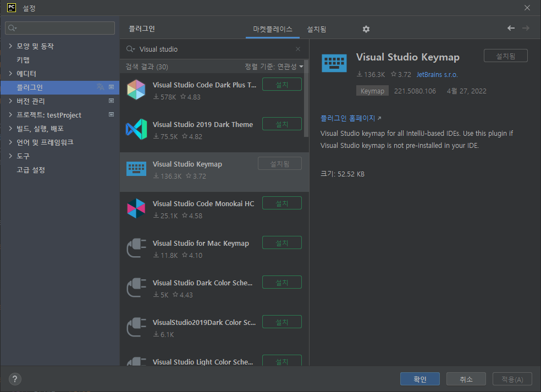Switch to the 마켓플레이스 tab
The width and height of the screenshot is (541, 392).
(x=273, y=29)
